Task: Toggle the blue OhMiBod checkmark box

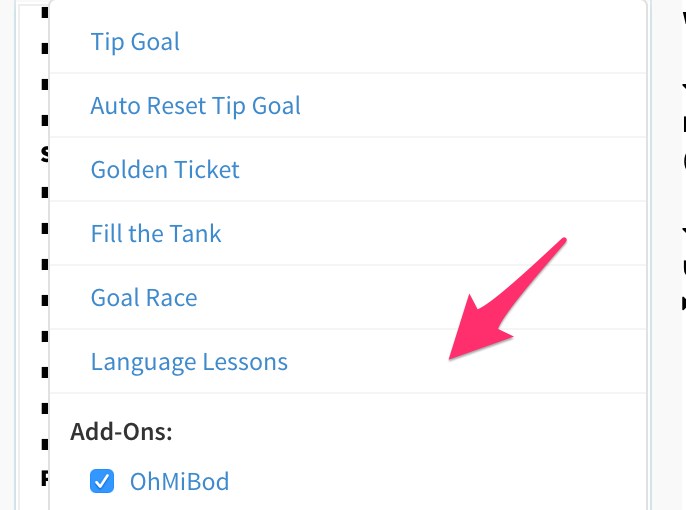Action: 102,482
